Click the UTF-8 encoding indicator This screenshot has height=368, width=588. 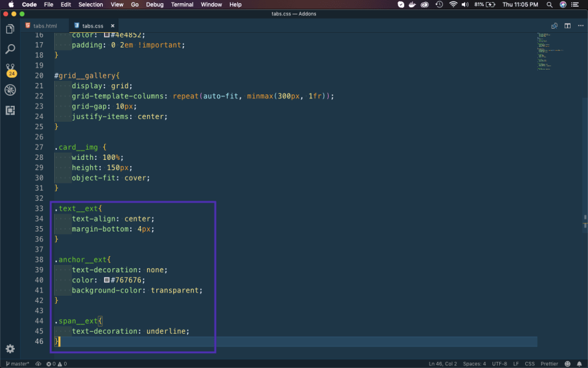[499, 364]
